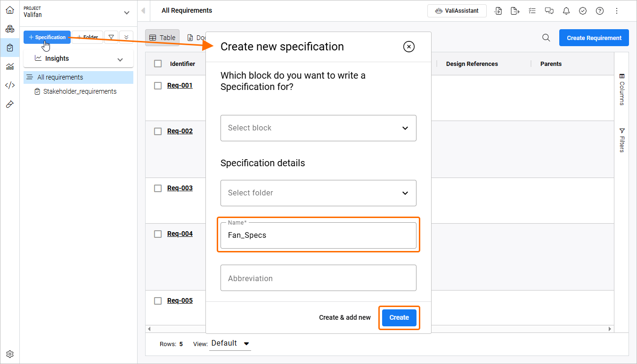Open the three-dot more options menu
This screenshot has width=637, height=364.
click(x=617, y=11)
